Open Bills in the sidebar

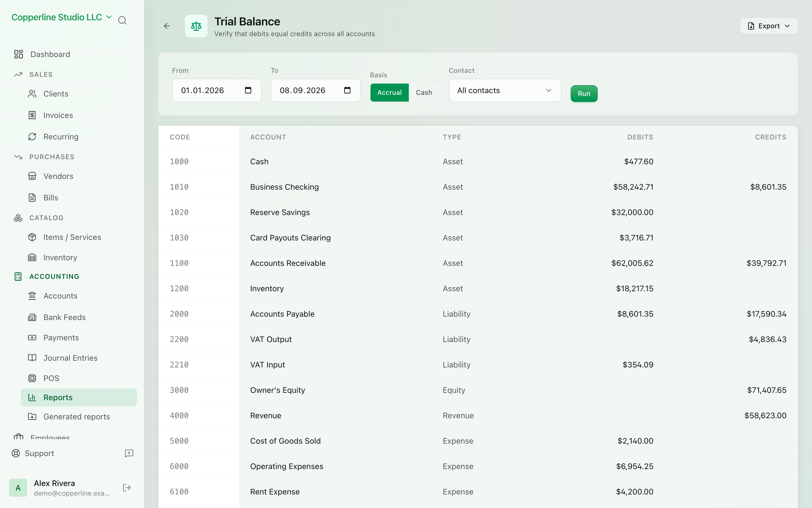point(79,198)
